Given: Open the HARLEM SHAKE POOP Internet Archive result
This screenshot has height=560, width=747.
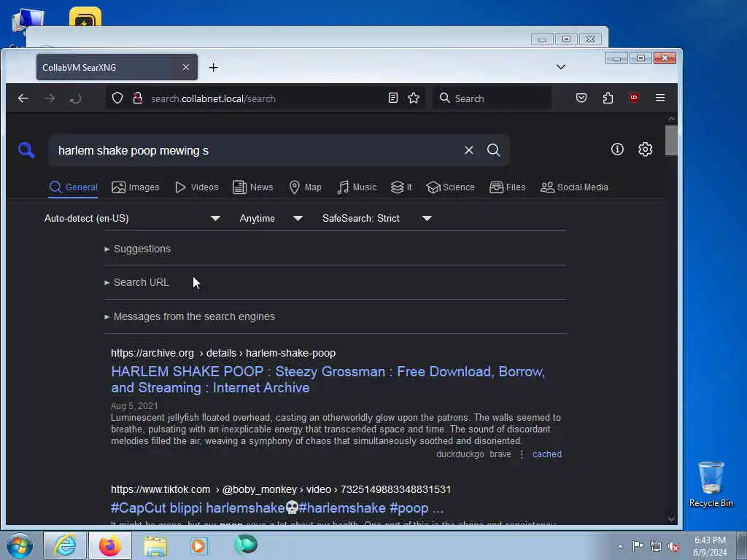Looking at the screenshot, I should click(x=328, y=379).
